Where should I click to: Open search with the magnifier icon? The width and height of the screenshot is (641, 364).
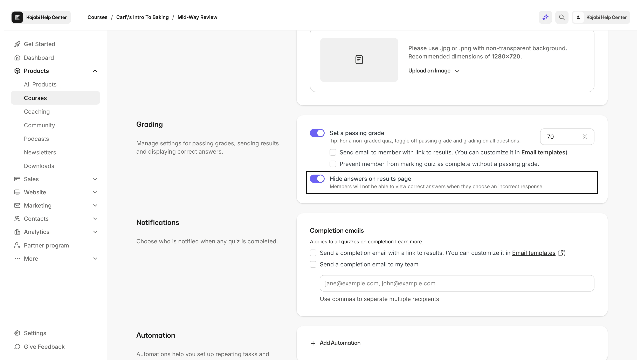(x=562, y=17)
